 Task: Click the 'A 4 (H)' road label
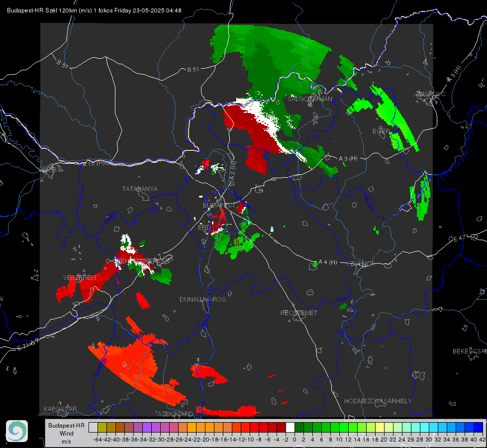[x=328, y=262]
